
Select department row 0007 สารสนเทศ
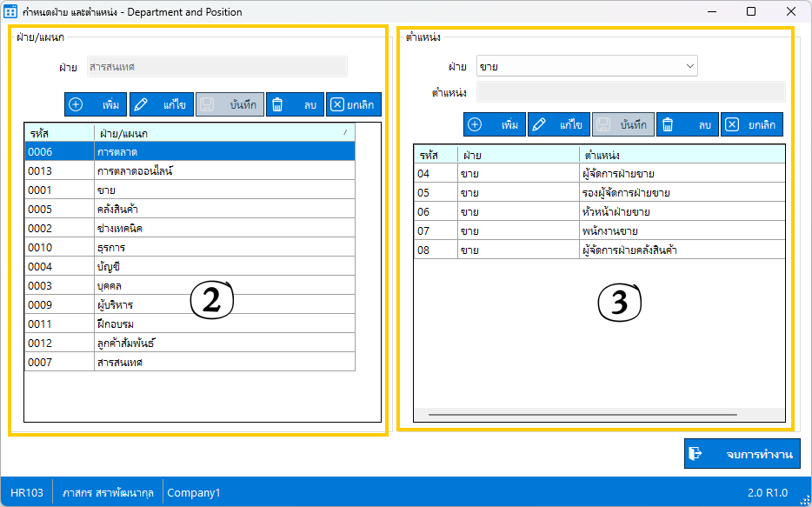189,362
